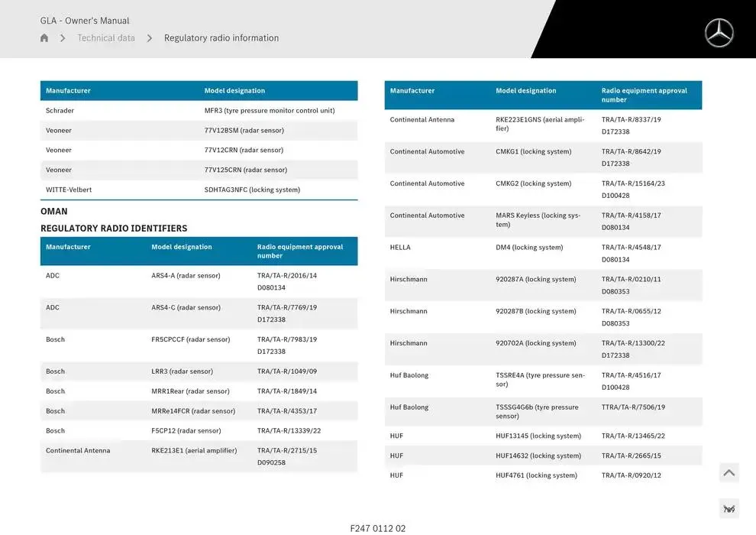Select the Schrader manufacturer cell

tap(60, 111)
